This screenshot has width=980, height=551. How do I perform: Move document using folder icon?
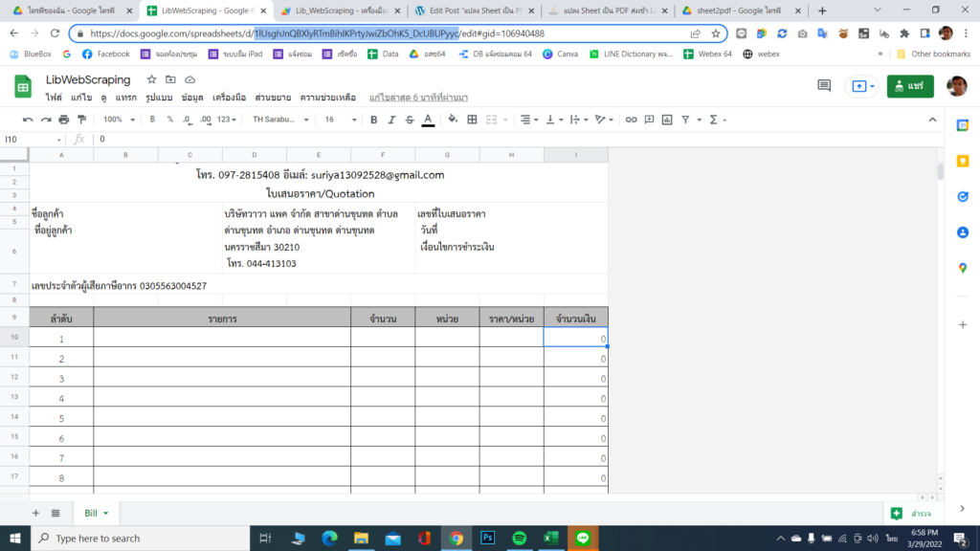pos(170,79)
